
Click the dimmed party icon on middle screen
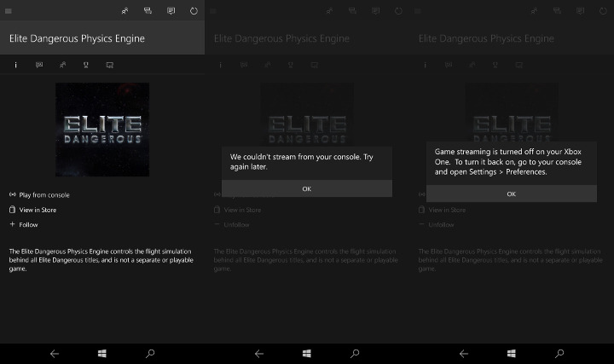tap(352, 11)
